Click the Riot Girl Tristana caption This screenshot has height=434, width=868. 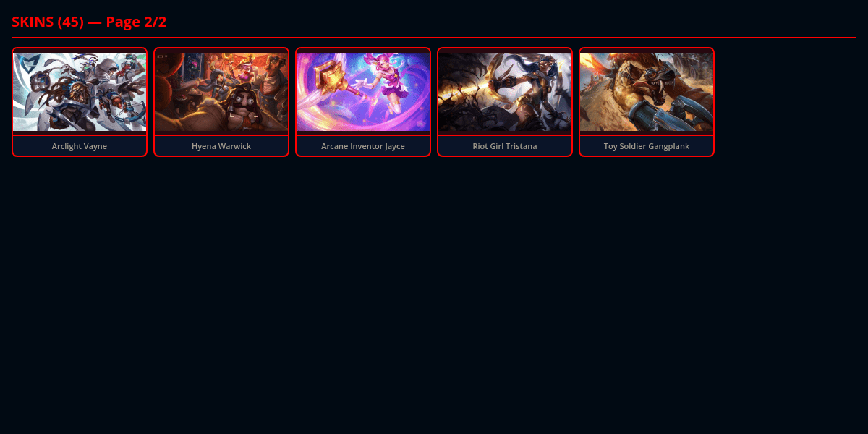[505, 146]
